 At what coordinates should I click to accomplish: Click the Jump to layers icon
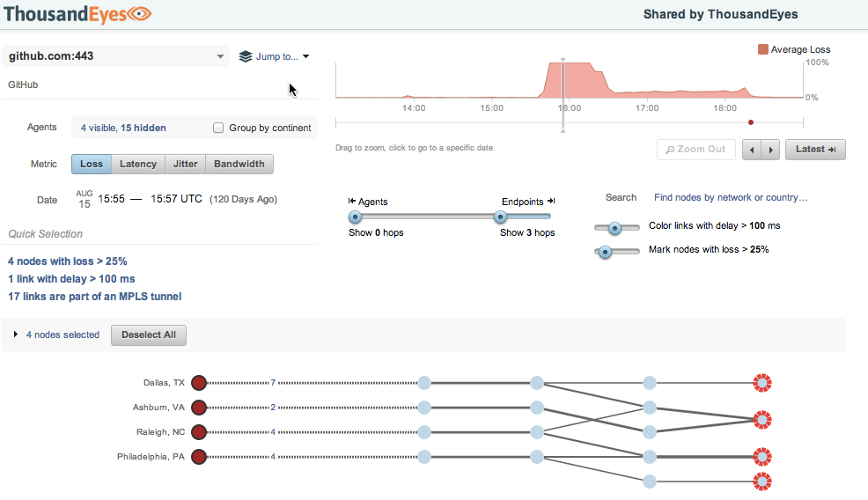[x=246, y=57]
